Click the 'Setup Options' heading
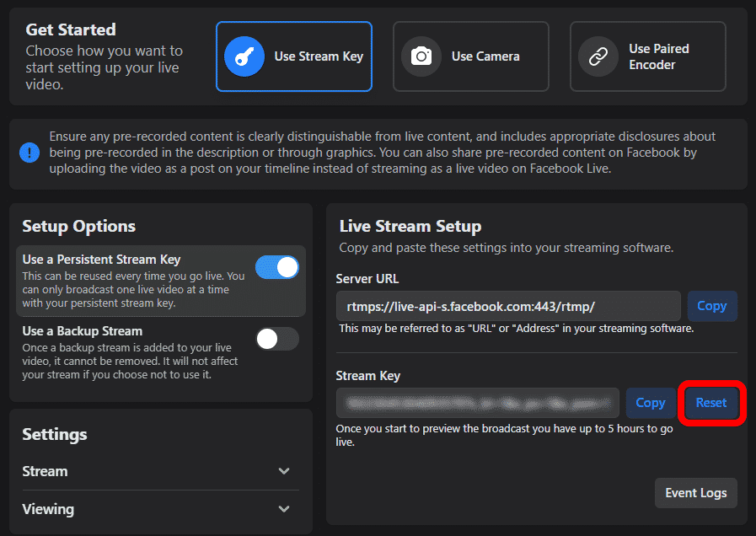 click(x=79, y=226)
